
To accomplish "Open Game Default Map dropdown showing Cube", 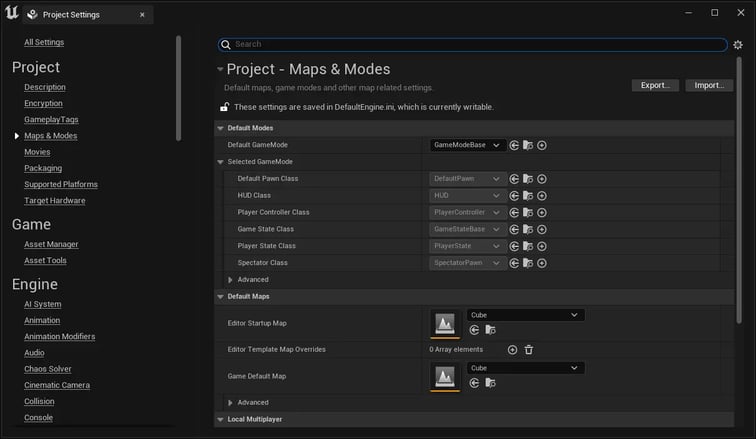I will pyautogui.click(x=526, y=368).
